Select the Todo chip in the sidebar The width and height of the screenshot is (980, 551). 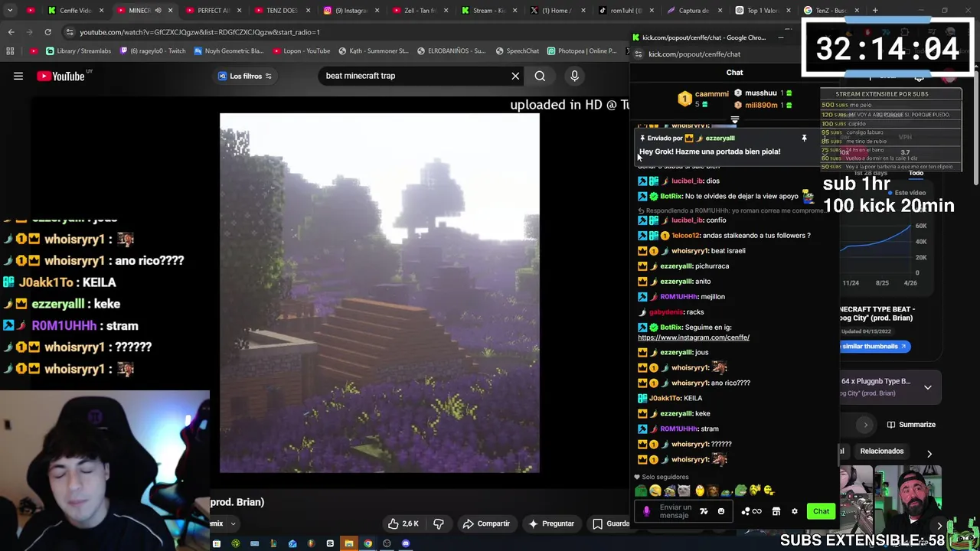click(x=916, y=173)
